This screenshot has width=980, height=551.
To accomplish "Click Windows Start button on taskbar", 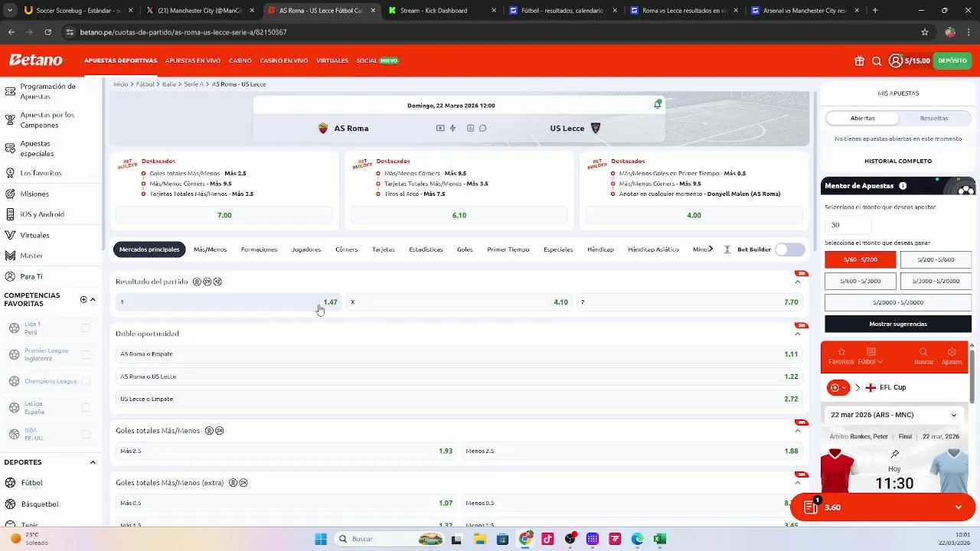I will [321, 539].
